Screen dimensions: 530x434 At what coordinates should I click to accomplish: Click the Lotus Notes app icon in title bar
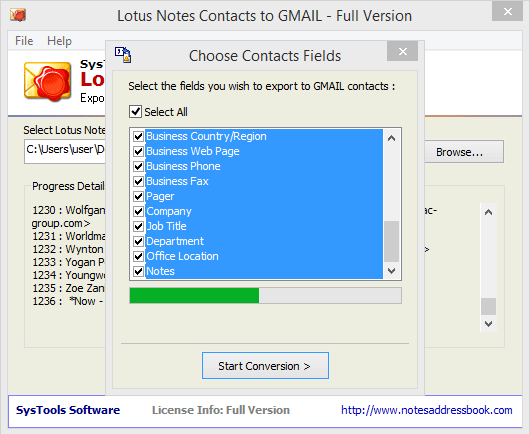tap(18, 15)
